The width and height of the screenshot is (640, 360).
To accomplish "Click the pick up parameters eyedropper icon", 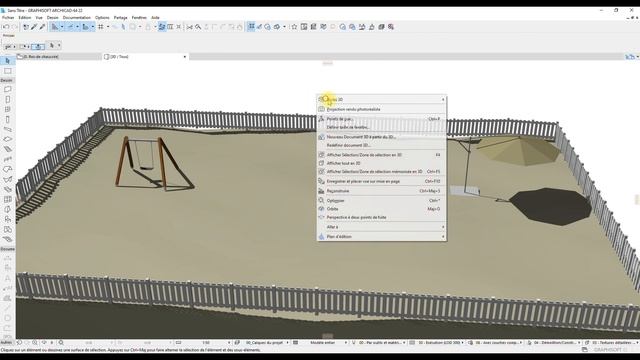I will pos(34,27).
